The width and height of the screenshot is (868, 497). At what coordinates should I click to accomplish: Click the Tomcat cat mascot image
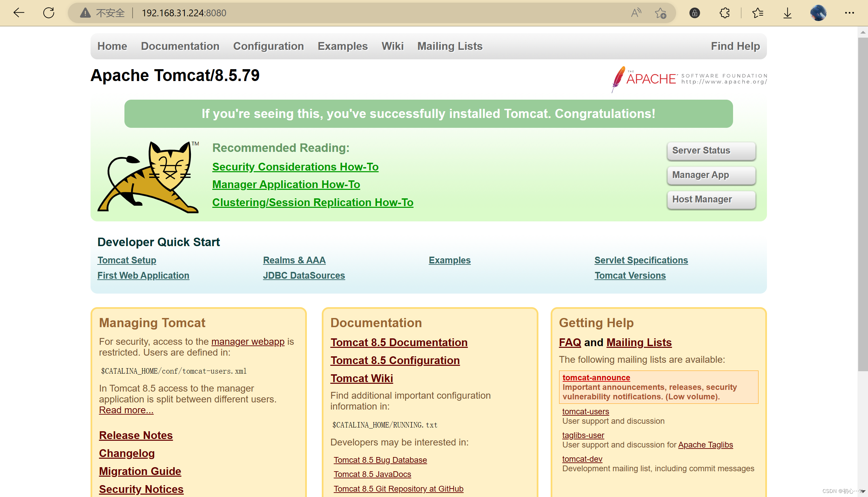pos(148,177)
